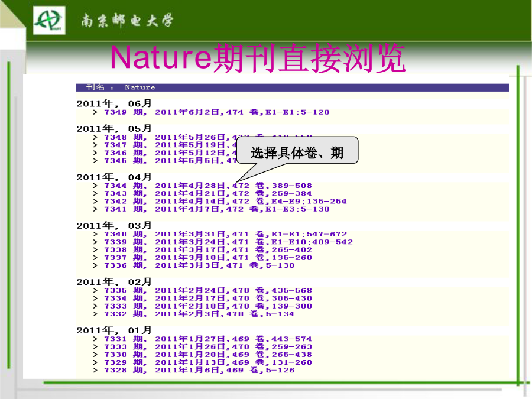
Task: Click the Nature期刊直接浏览 slide title
Action: coord(258,59)
